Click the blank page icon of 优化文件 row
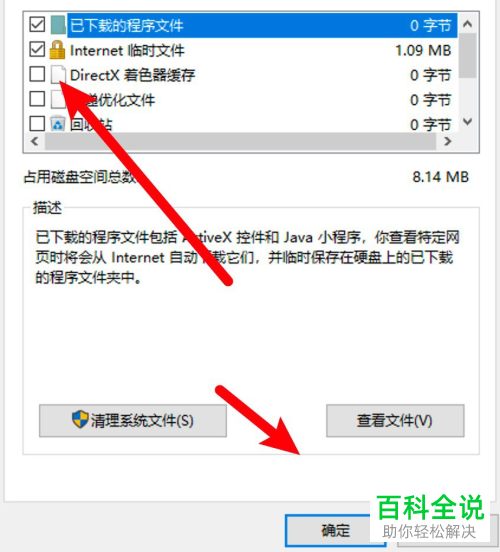This screenshot has height=552, width=500. [x=58, y=100]
